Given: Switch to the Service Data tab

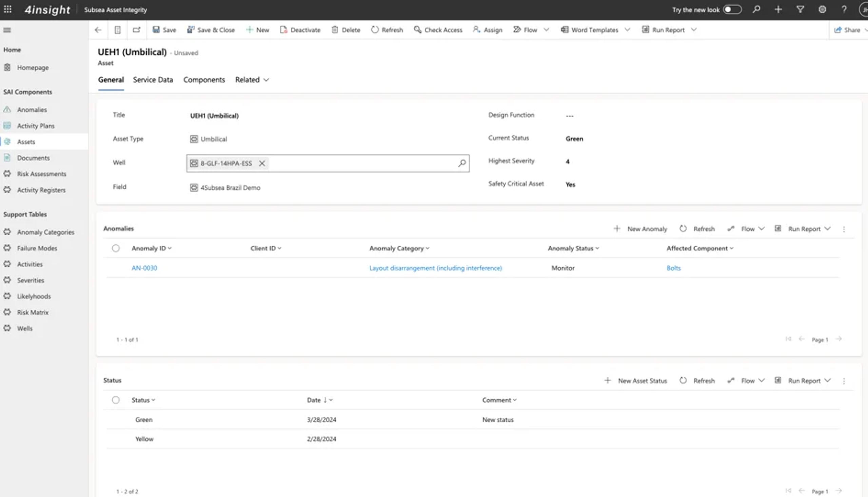Looking at the screenshot, I should click(x=153, y=80).
